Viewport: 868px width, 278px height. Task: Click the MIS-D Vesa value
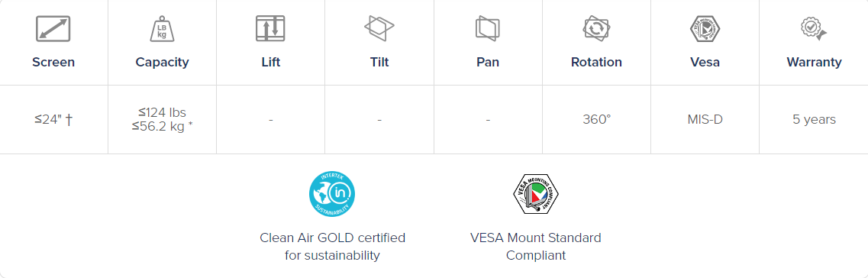pyautogui.click(x=705, y=120)
